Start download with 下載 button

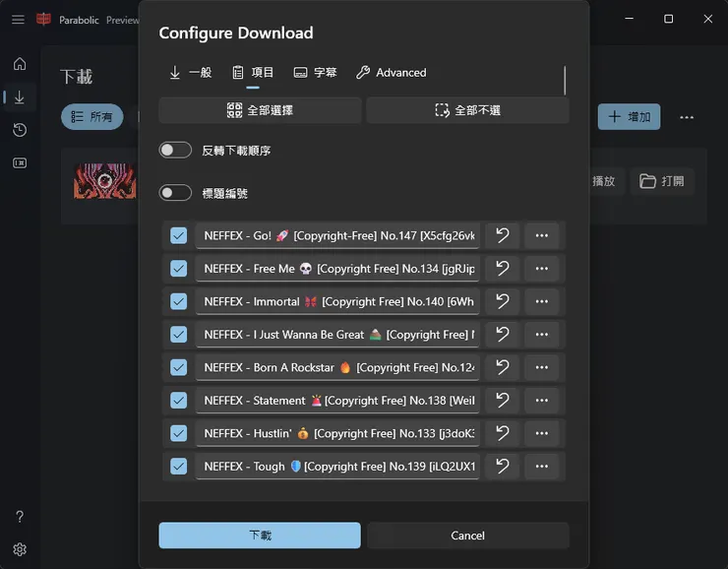point(260,536)
